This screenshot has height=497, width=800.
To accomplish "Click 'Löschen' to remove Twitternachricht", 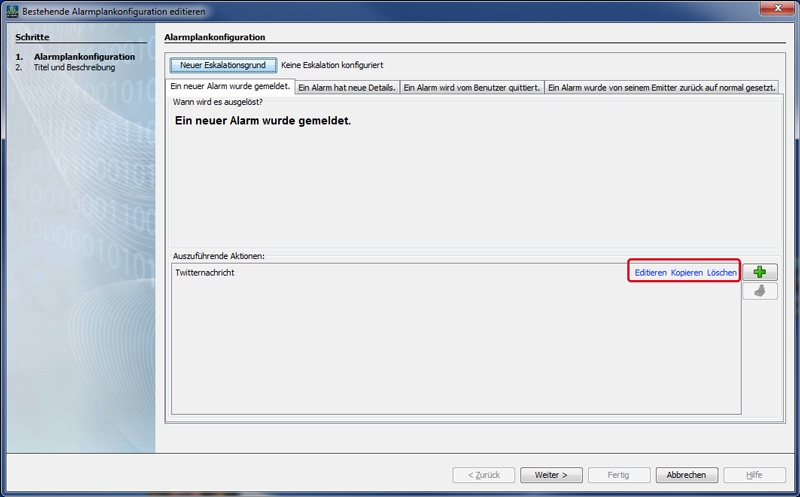I will [x=722, y=272].
